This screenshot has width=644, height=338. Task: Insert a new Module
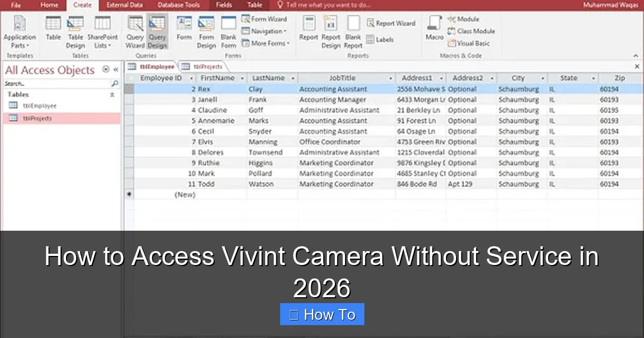[464, 19]
